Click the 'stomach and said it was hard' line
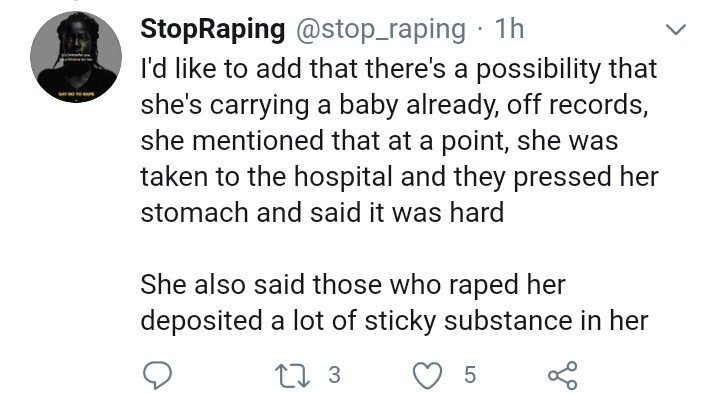 point(322,213)
